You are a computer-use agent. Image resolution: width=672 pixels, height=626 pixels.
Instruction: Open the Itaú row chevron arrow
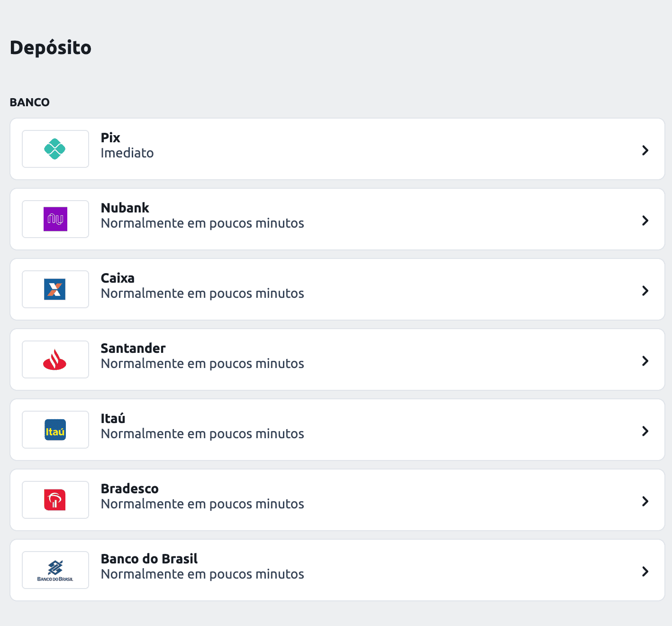tap(645, 431)
